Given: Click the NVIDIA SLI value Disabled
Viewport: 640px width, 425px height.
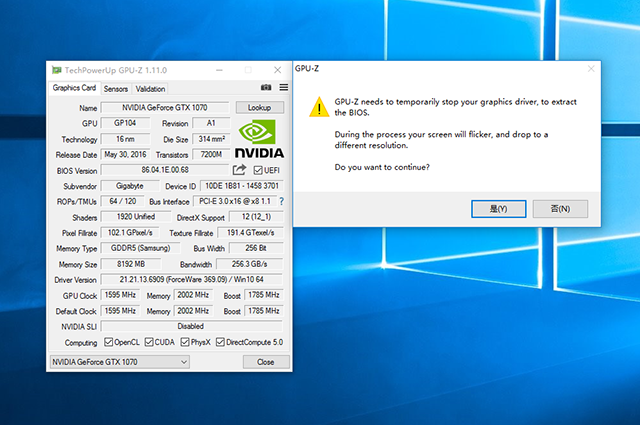Looking at the screenshot, I should click(191, 326).
